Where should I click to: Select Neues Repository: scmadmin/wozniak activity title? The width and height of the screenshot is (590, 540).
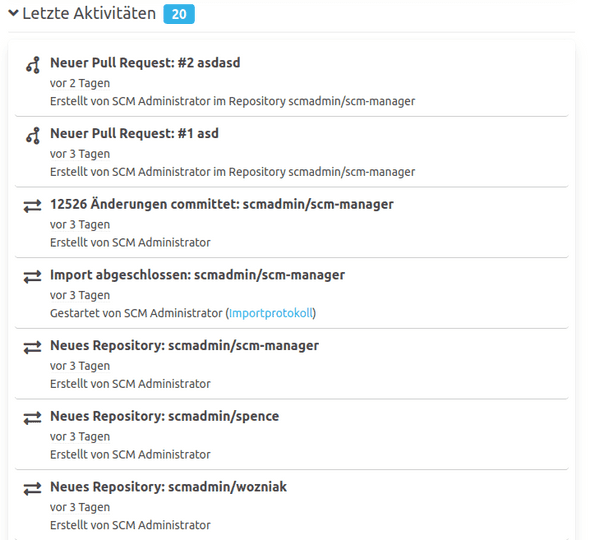pyautogui.click(x=168, y=487)
